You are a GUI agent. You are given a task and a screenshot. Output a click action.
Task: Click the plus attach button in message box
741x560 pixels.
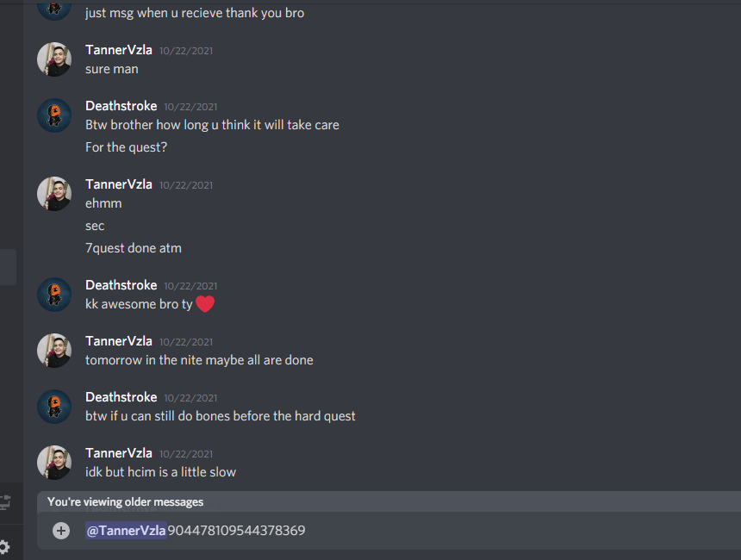[61, 531]
